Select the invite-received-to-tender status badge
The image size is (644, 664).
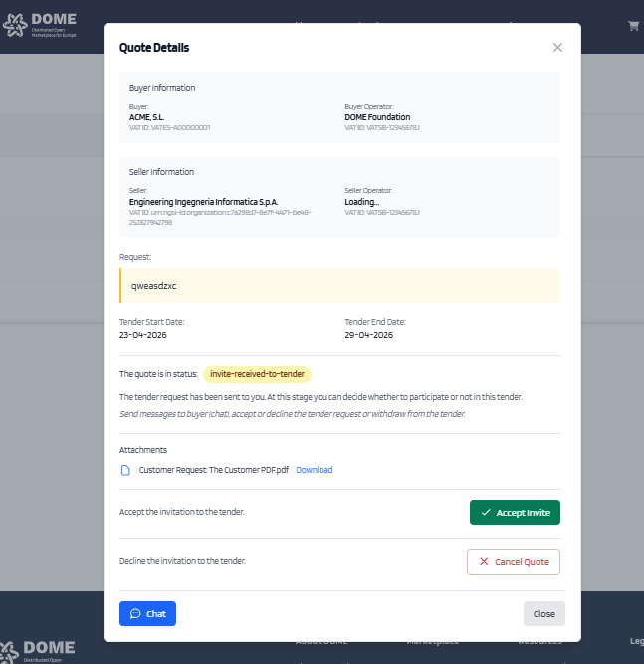tap(257, 374)
